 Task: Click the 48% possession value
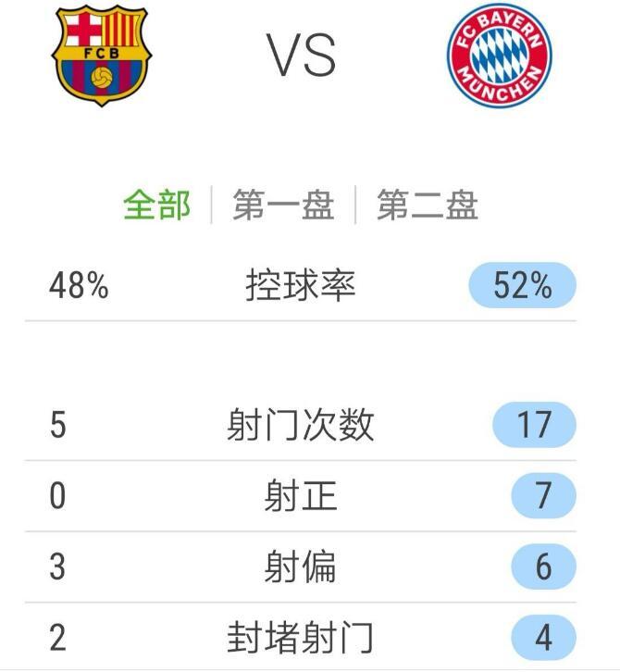click(79, 286)
